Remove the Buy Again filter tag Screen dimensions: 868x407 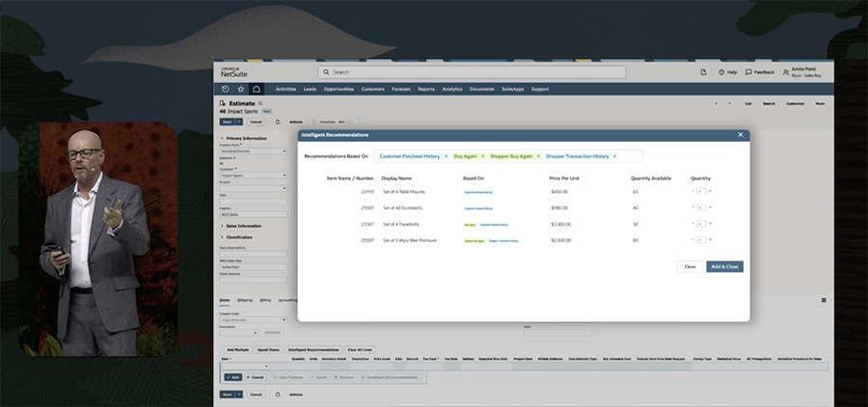[484, 155]
